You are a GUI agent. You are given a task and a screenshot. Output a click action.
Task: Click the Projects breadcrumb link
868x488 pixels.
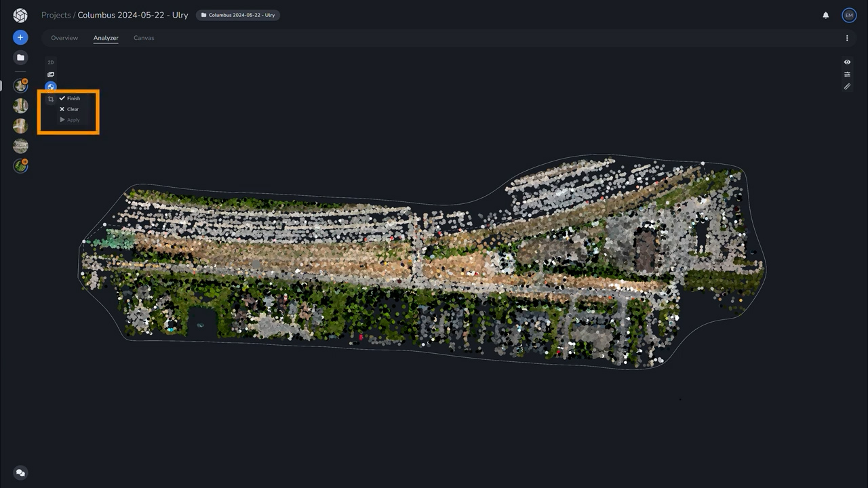coord(56,15)
